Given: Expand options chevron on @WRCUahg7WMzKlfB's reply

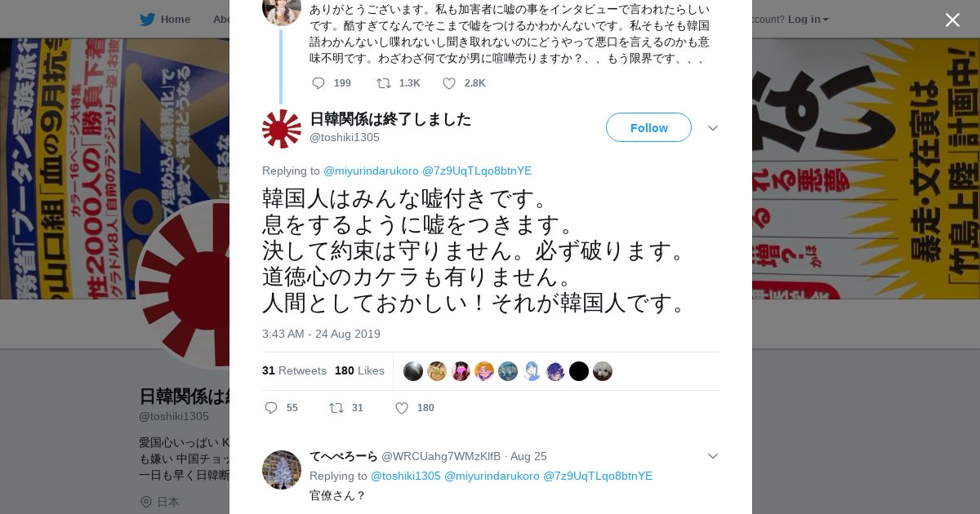Looking at the screenshot, I should [x=713, y=456].
